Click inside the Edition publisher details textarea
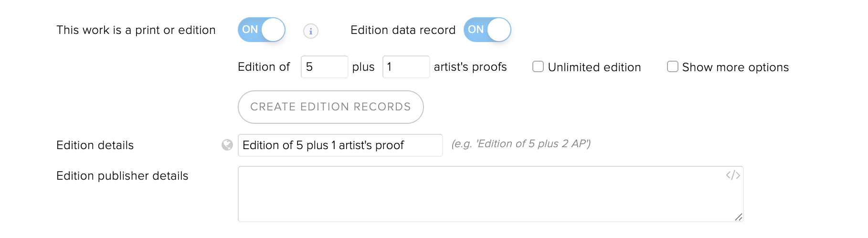 tap(491, 194)
